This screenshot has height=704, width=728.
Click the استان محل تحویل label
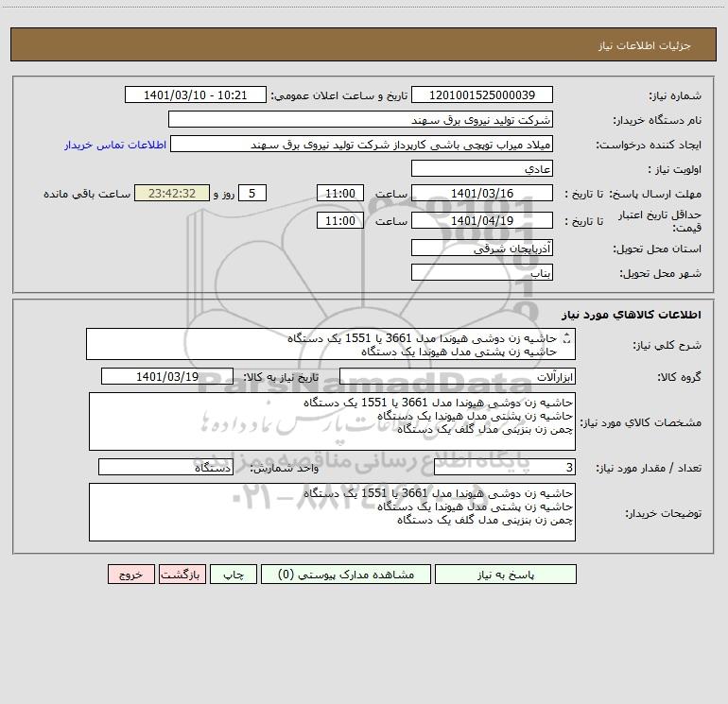[x=657, y=249]
